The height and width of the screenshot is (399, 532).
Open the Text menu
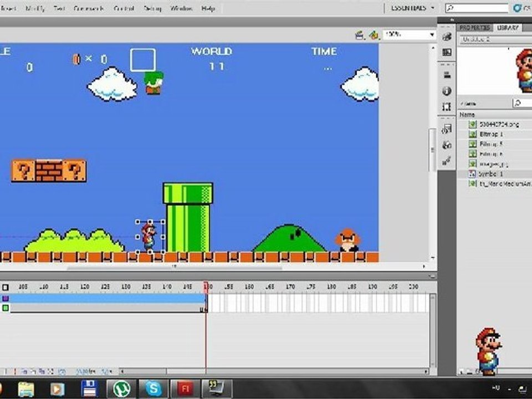[x=59, y=8]
